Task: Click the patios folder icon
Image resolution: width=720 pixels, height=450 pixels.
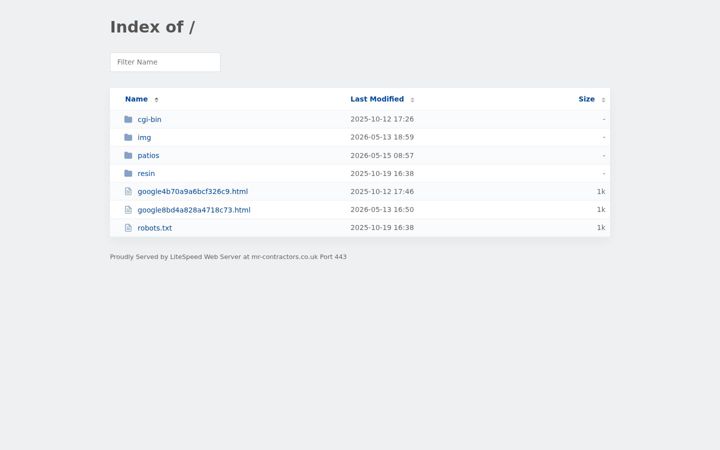Action: [x=128, y=155]
